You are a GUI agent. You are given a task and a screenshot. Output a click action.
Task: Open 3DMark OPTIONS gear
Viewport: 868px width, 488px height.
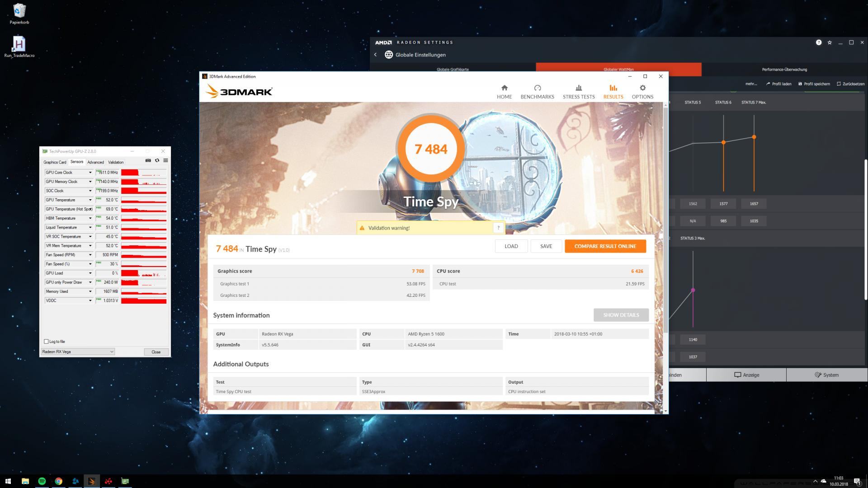pyautogui.click(x=642, y=92)
